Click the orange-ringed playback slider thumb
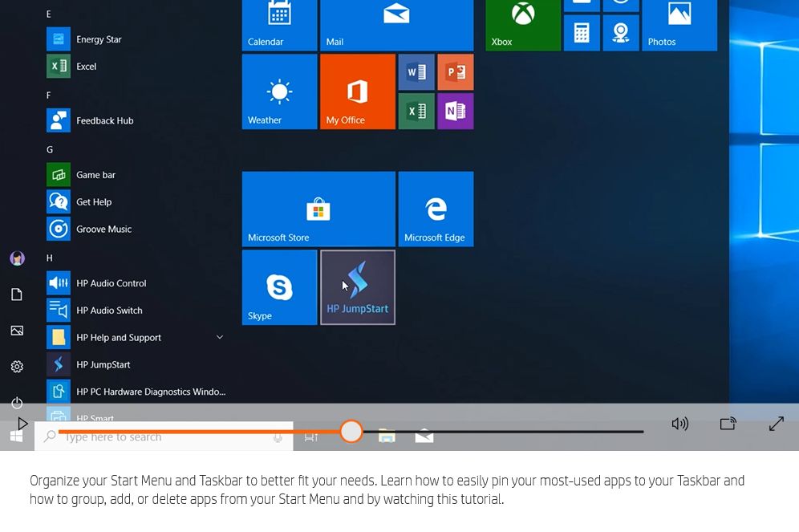 click(x=351, y=431)
